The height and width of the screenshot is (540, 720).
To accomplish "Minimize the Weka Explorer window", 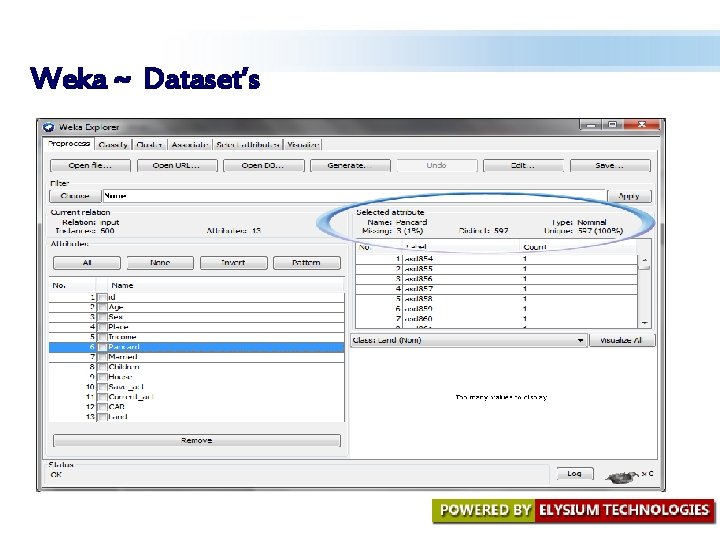I will pyautogui.click(x=591, y=125).
